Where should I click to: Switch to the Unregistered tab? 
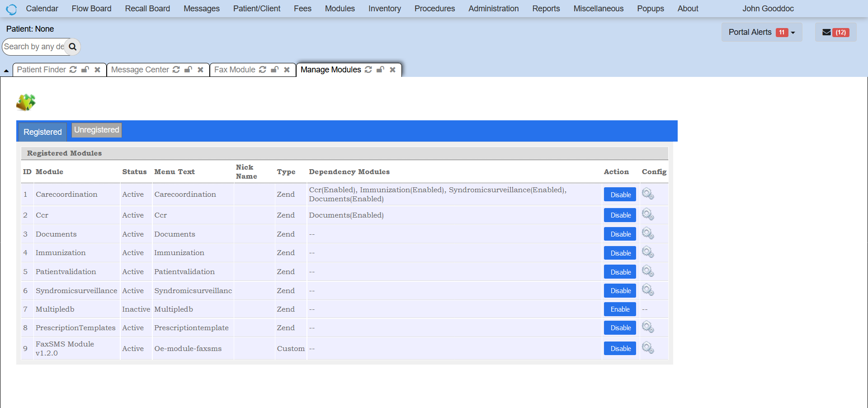[x=96, y=130]
